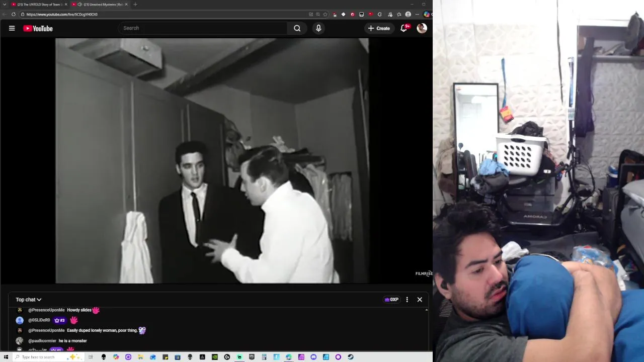This screenshot has width=644, height=362.
Task: Click the playing video frame
Action: pos(212,161)
